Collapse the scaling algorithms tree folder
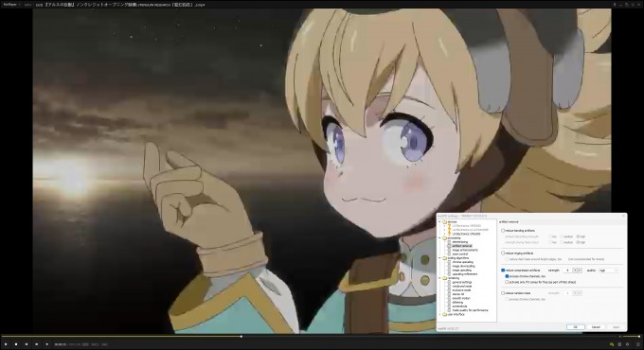 point(439,258)
